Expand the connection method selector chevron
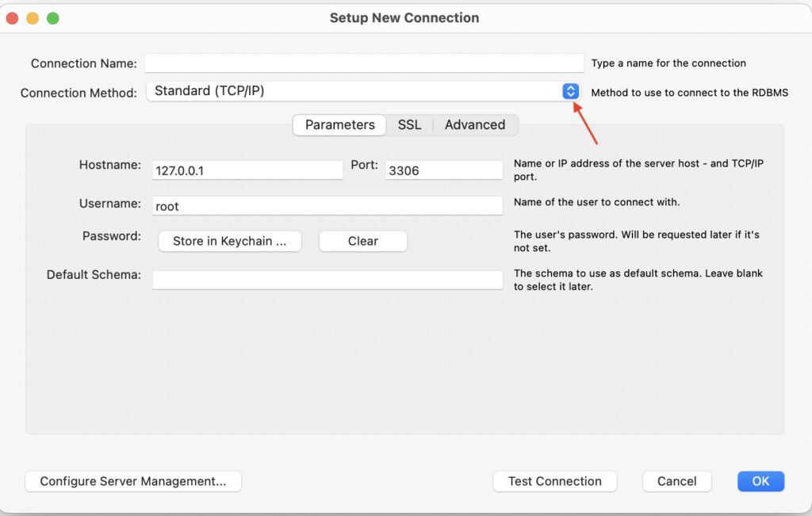The image size is (812, 516). click(x=570, y=90)
